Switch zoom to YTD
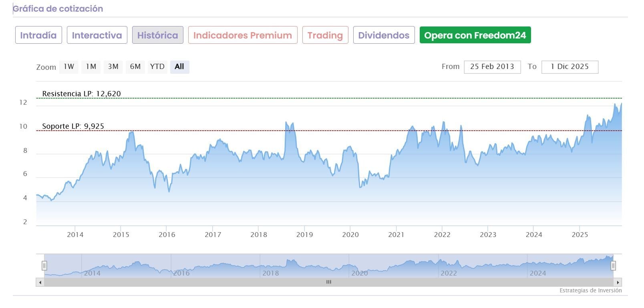The image size is (644, 308). [x=157, y=67]
